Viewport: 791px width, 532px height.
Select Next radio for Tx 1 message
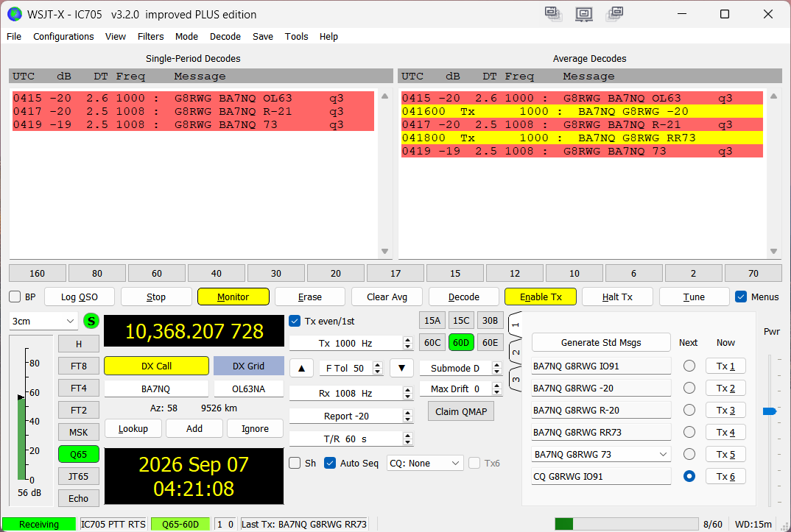point(689,366)
